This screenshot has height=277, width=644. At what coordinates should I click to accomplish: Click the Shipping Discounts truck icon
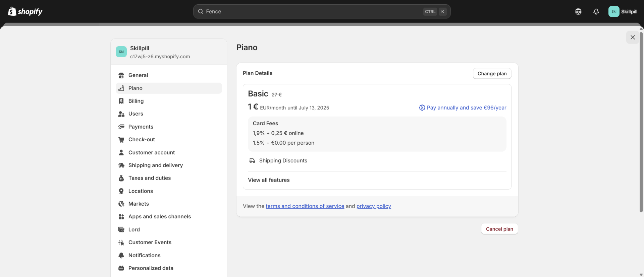point(252,161)
